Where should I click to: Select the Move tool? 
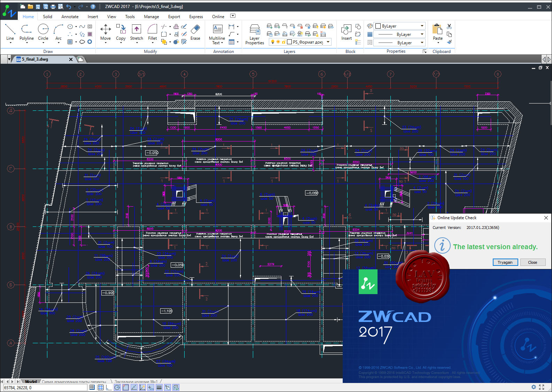tap(106, 32)
